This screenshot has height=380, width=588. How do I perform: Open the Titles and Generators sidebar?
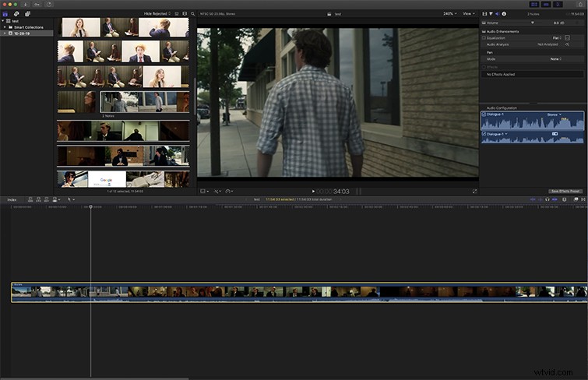(28, 14)
